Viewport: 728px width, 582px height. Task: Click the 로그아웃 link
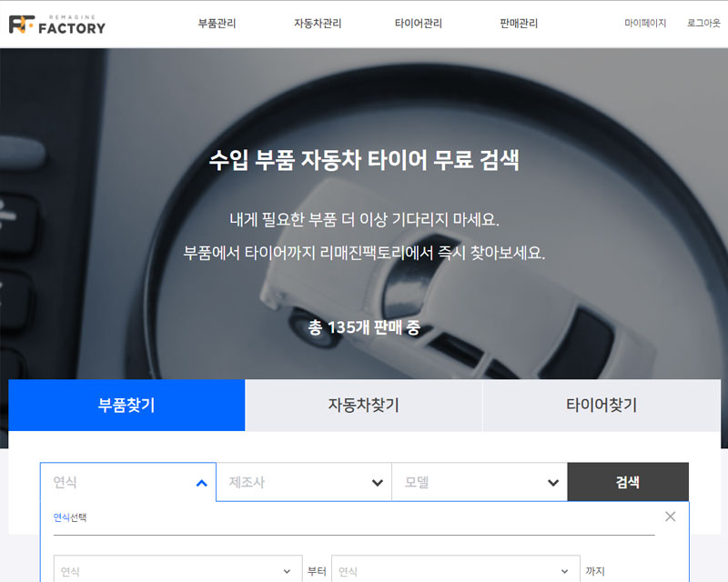point(703,24)
